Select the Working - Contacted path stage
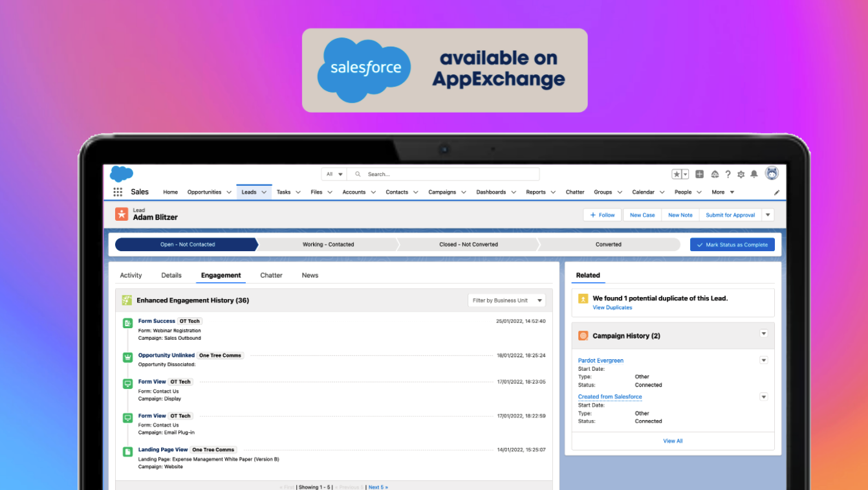This screenshot has height=490, width=868. coord(328,245)
